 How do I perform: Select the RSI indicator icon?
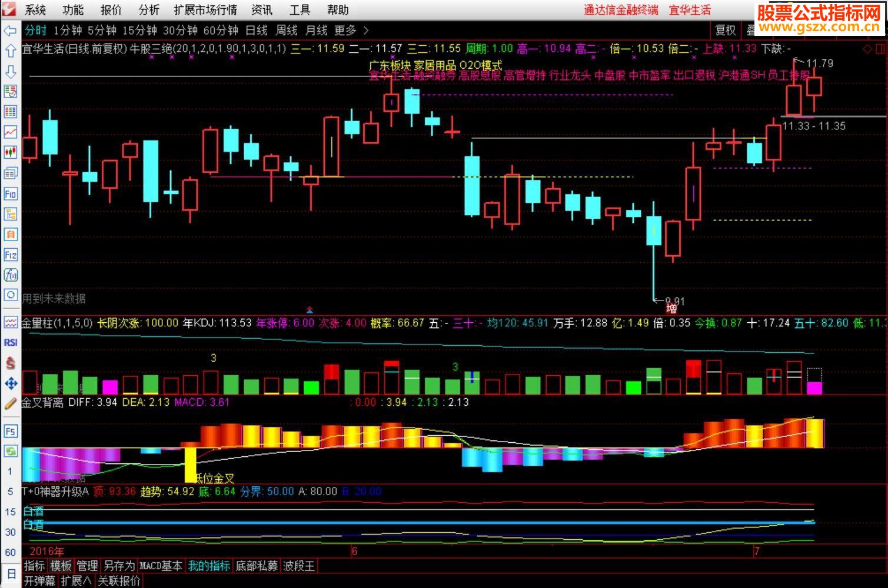click(10, 342)
